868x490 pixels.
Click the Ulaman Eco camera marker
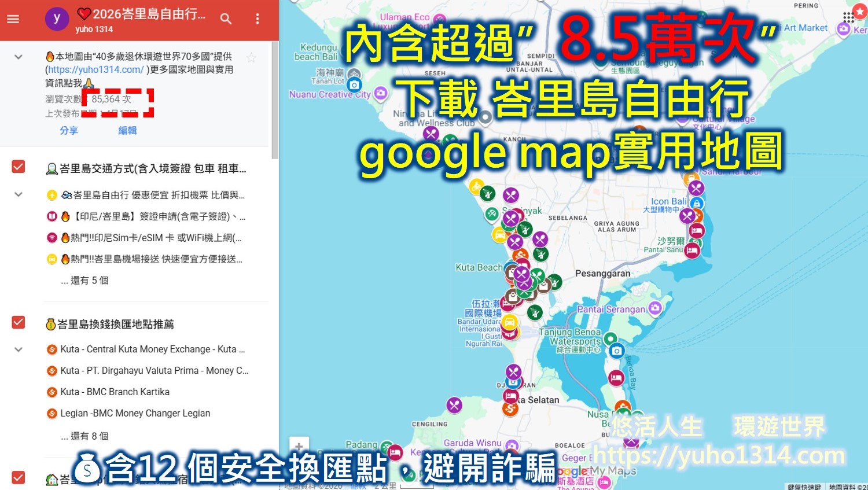[x=440, y=19]
